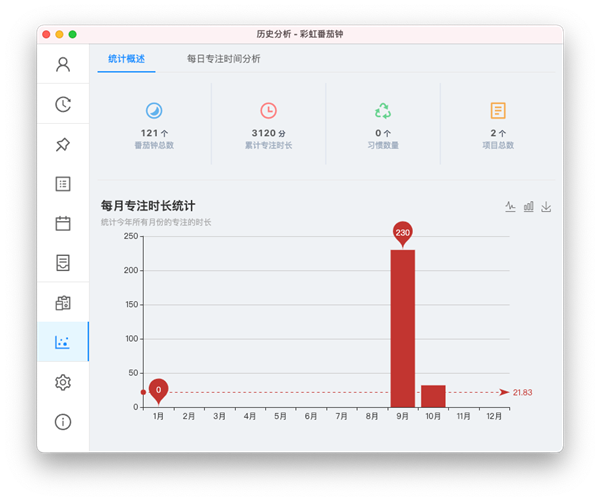The width and height of the screenshot is (600, 501).
Task: Select the pushpin sidebar icon
Action: [x=63, y=144]
